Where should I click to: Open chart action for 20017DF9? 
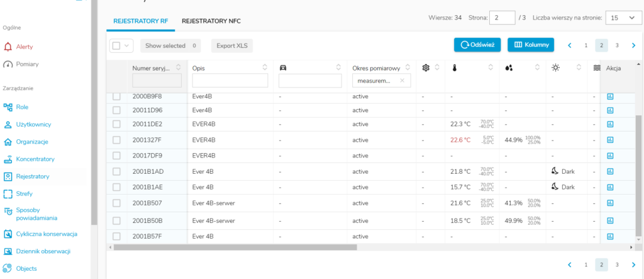pos(610,156)
